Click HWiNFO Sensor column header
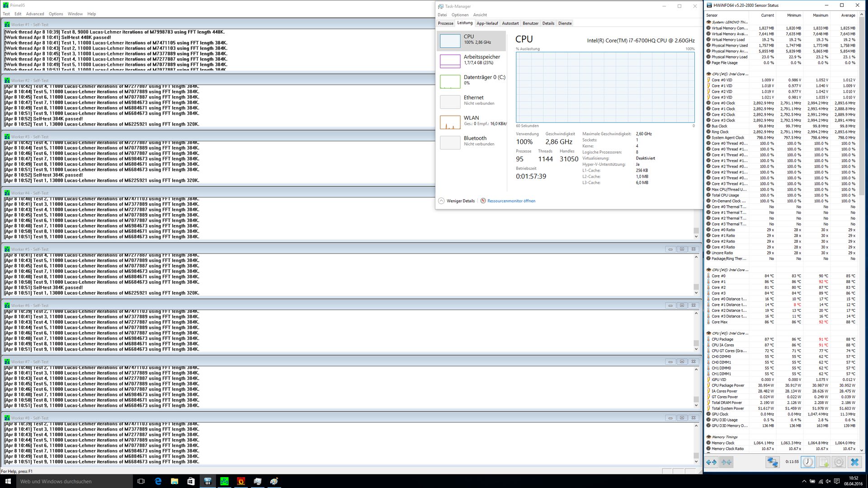Image resolution: width=868 pixels, height=488 pixels. [727, 15]
